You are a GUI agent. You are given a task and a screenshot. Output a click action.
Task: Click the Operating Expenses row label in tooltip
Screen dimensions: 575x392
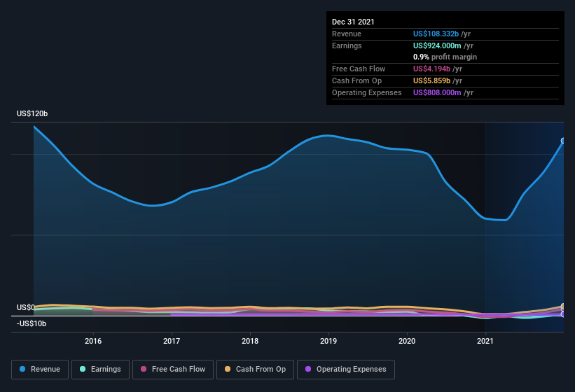(x=367, y=92)
